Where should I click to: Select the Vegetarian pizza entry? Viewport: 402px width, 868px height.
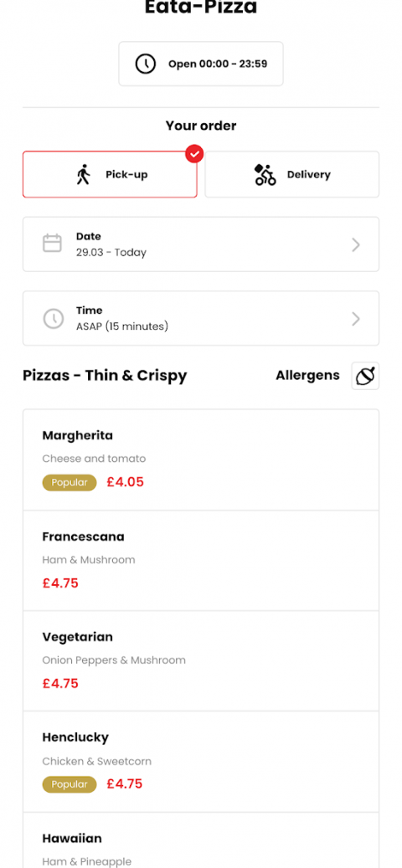(x=201, y=661)
